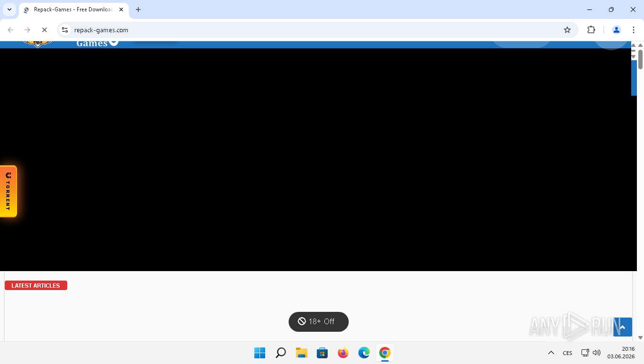Expand hidden system tray icons
Screen dimensions: 644x364
[551, 353]
